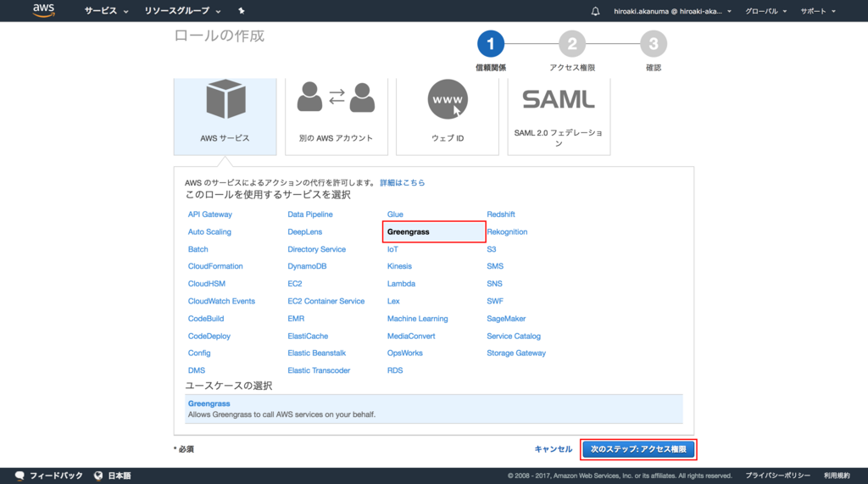This screenshot has width=868, height=484.
Task: Choose CloudWatch Events service
Action: 221,301
